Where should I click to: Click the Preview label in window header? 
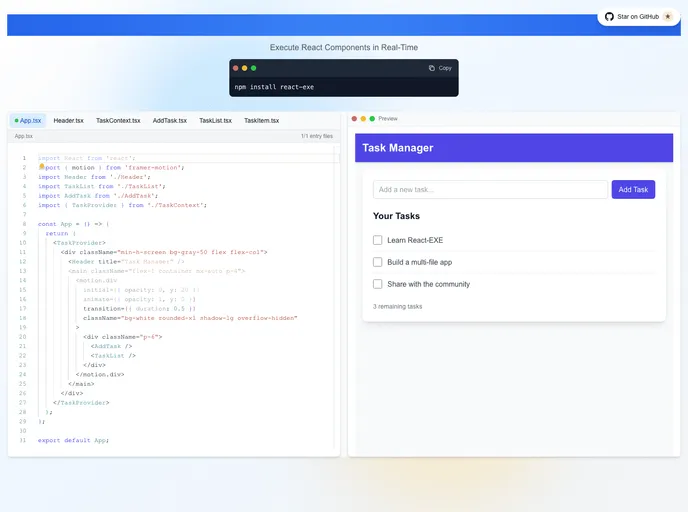click(388, 118)
